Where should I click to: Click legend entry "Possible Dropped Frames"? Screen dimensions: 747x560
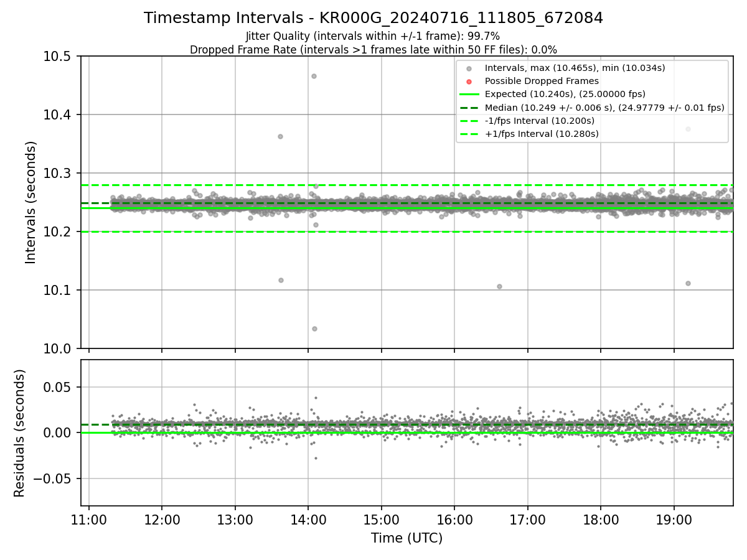pyautogui.click(x=542, y=81)
